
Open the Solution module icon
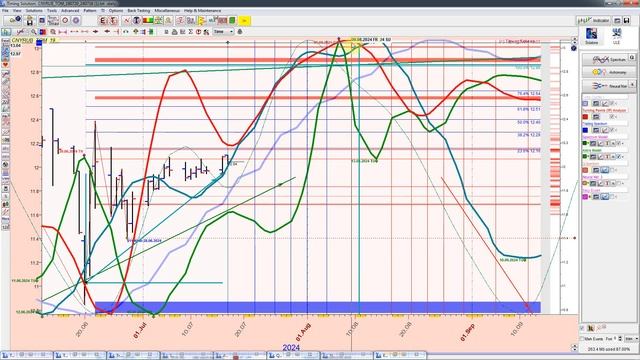click(591, 36)
